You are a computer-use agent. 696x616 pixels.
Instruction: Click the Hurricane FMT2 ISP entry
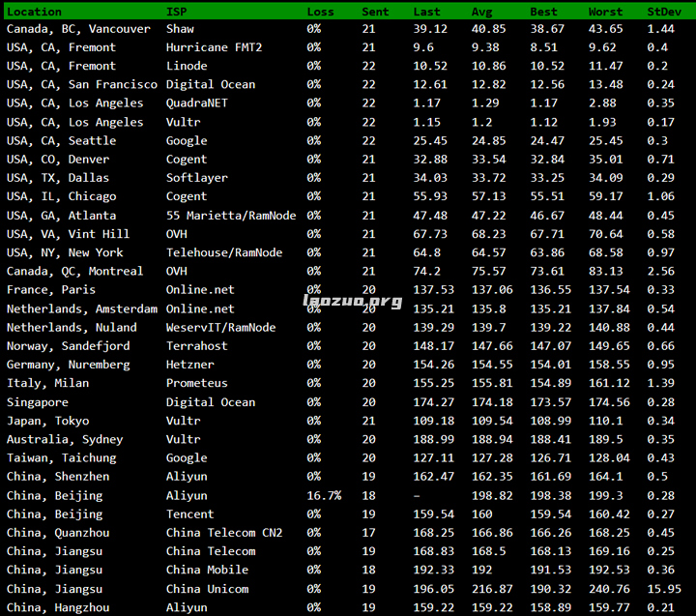tap(214, 47)
